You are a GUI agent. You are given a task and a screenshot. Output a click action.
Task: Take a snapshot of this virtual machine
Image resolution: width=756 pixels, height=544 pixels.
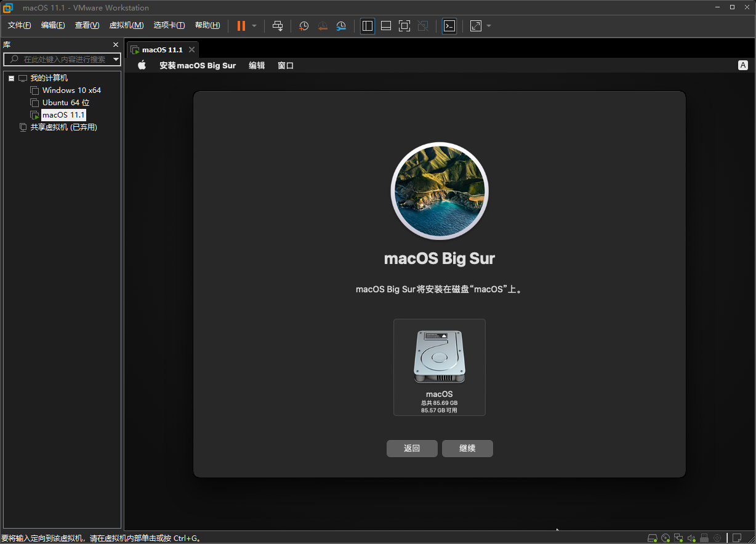[304, 26]
